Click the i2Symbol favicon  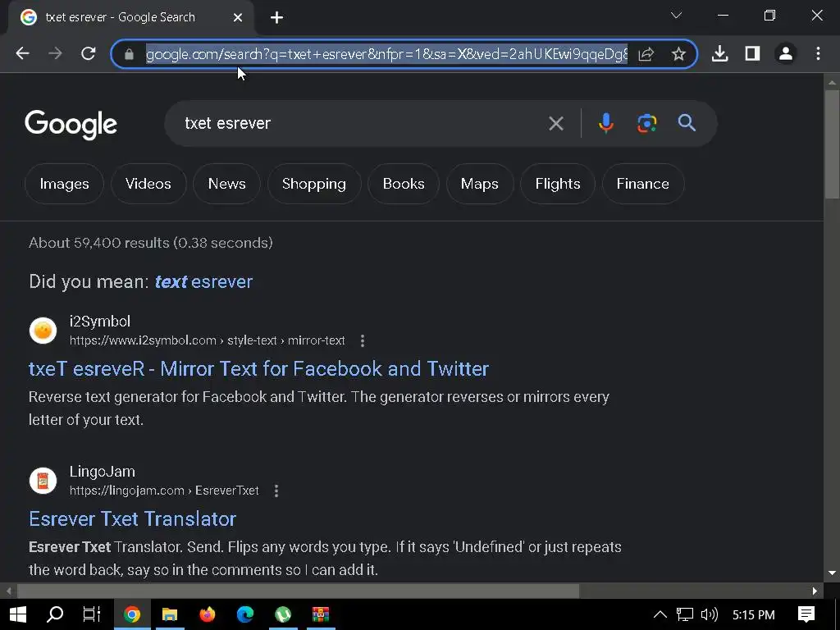[43, 330]
